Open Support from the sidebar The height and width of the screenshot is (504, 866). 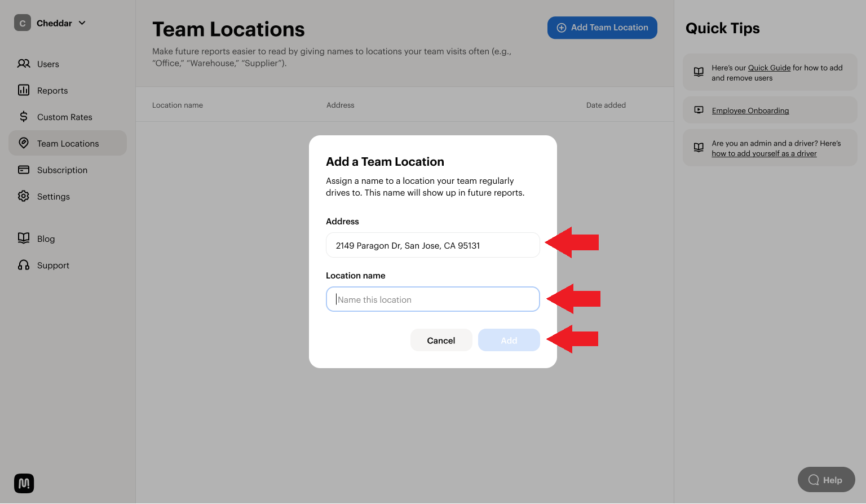tap(68, 265)
